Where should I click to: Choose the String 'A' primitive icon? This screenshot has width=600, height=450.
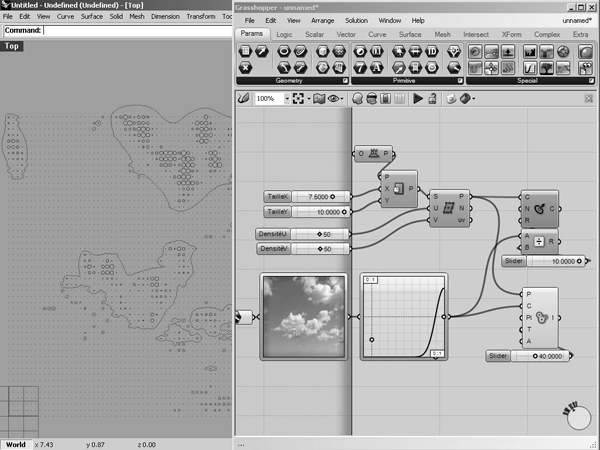coord(377,68)
